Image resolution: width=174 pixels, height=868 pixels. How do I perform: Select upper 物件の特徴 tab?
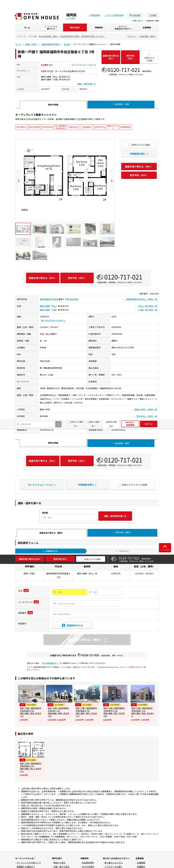click(x=53, y=104)
